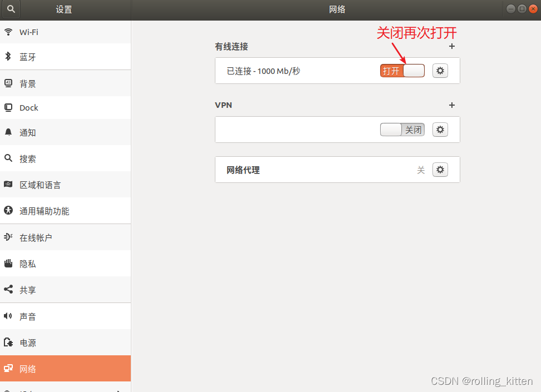This screenshot has height=392, width=541.
Task: Open the 背景 settings panel
Action: 65,83
